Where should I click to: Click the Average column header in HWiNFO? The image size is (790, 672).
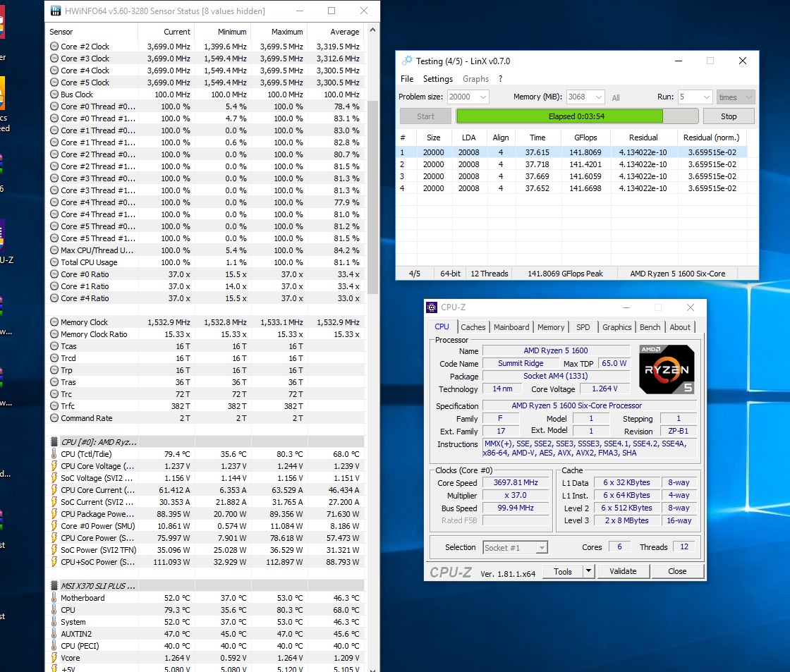click(336, 32)
